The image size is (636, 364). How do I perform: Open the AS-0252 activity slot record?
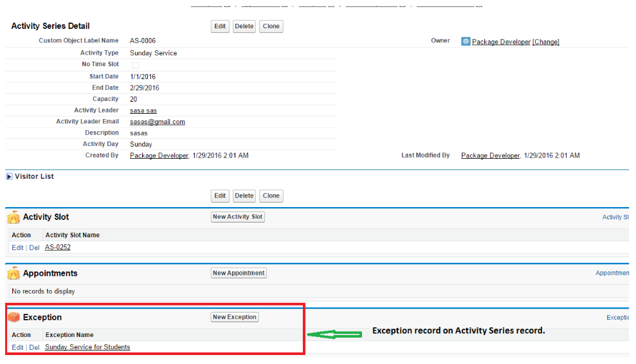coord(58,248)
